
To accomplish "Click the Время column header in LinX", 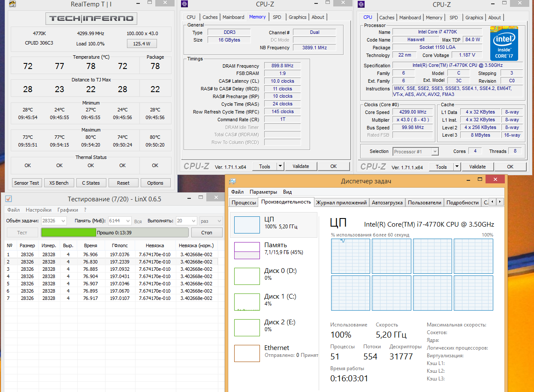I will [91, 245].
